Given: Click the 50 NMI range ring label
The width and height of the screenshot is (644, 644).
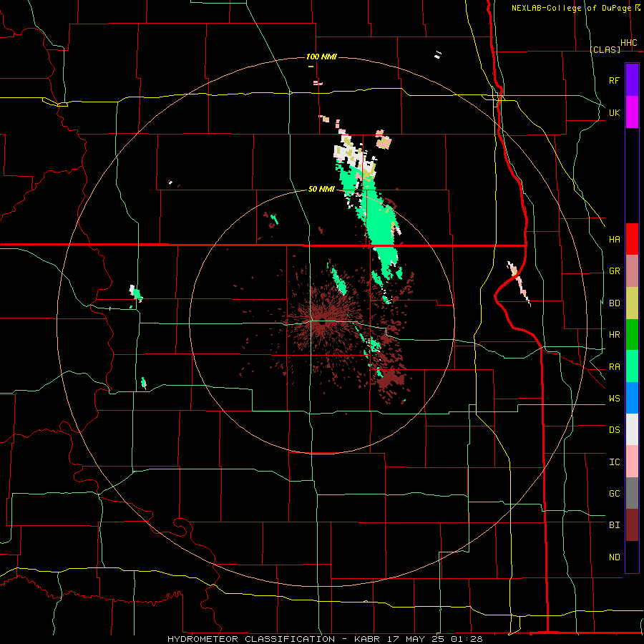Looking at the screenshot, I should [x=321, y=189].
